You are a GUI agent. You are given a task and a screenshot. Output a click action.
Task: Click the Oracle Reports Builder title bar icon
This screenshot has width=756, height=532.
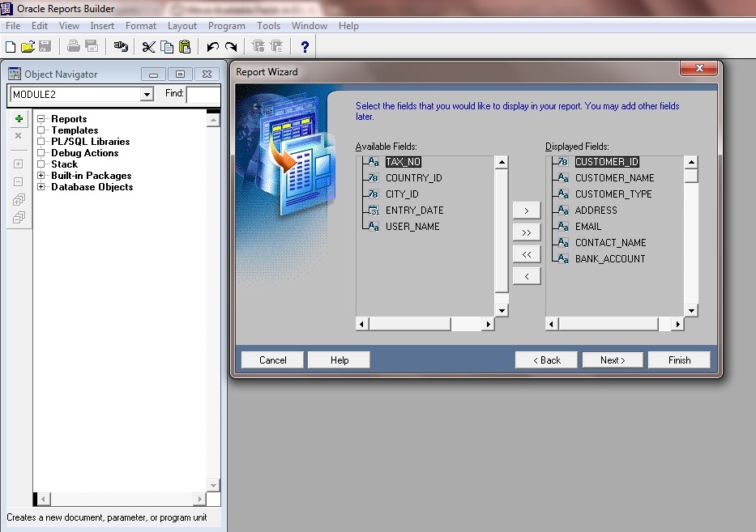(6, 8)
